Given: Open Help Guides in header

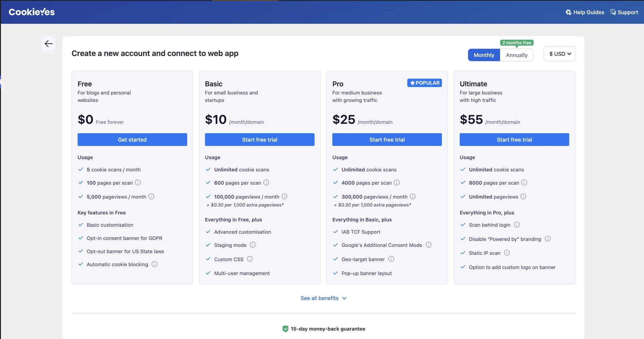Looking at the screenshot, I should pyautogui.click(x=585, y=12).
